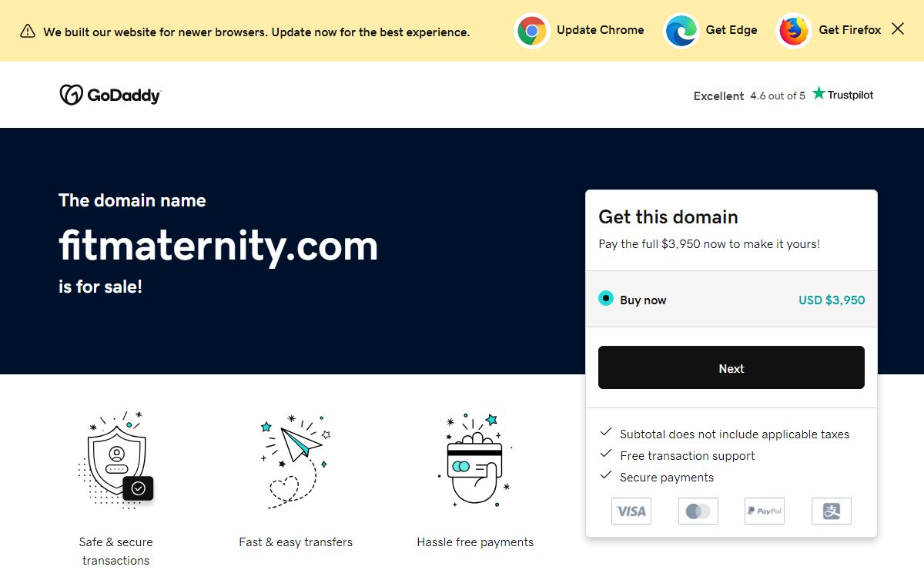924x570 pixels.
Task: Click the paper plane transfers illustration
Action: (x=296, y=461)
